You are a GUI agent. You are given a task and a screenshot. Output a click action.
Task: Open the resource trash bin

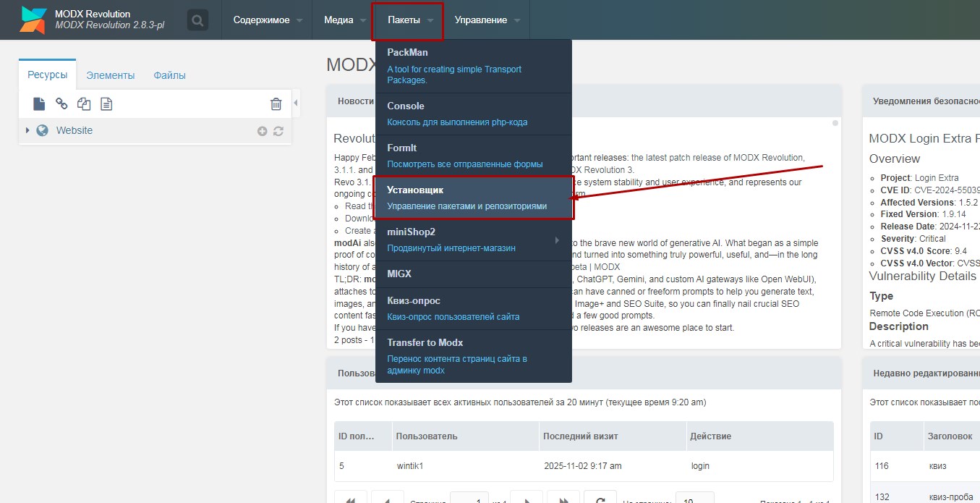pyautogui.click(x=276, y=104)
